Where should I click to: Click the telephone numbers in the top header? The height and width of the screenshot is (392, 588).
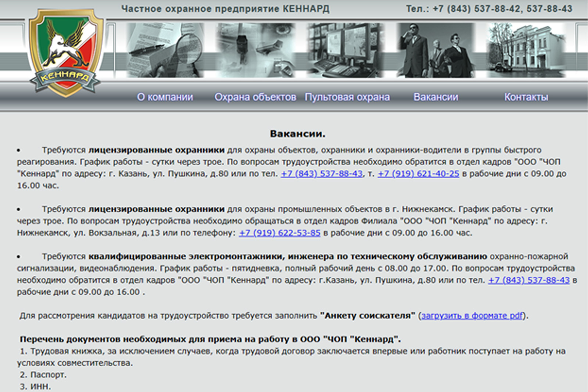point(489,9)
